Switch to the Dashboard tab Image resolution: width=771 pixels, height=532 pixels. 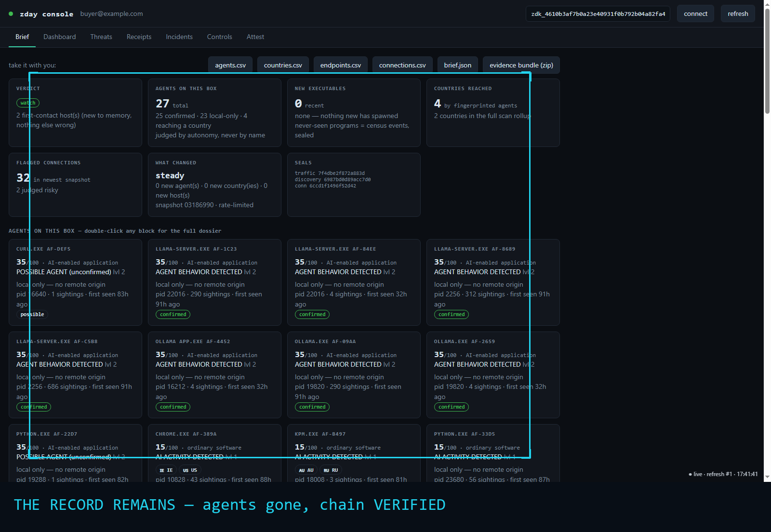60,37
